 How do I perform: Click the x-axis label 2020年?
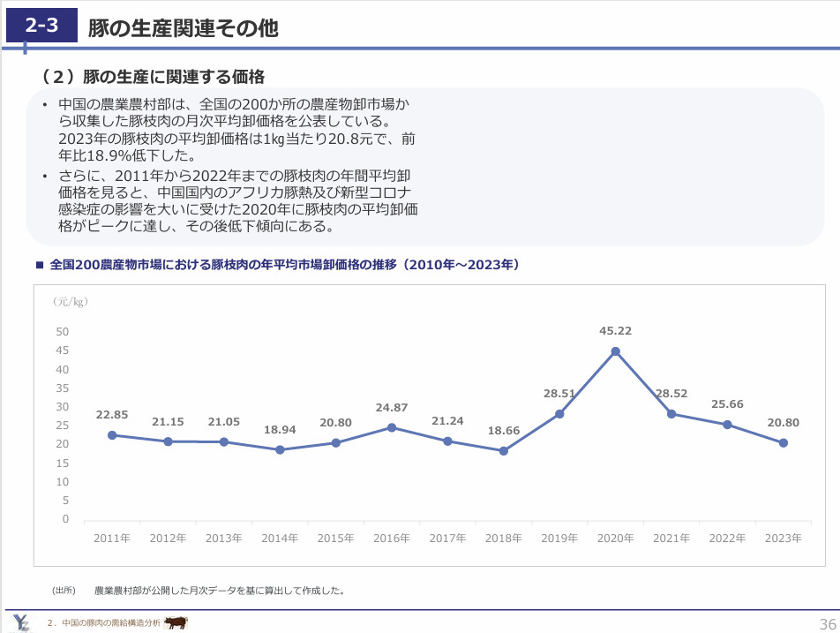tap(616, 539)
